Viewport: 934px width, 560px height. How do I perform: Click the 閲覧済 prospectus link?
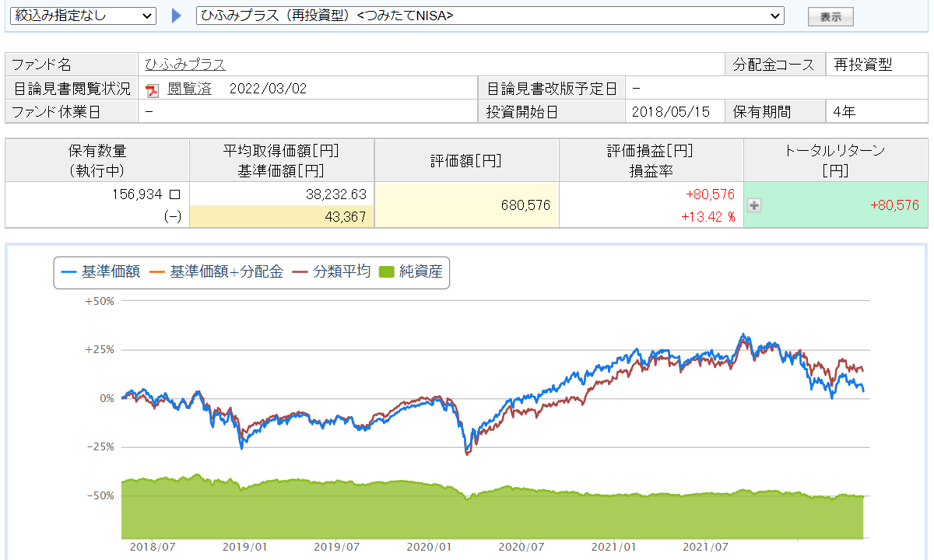(x=189, y=89)
